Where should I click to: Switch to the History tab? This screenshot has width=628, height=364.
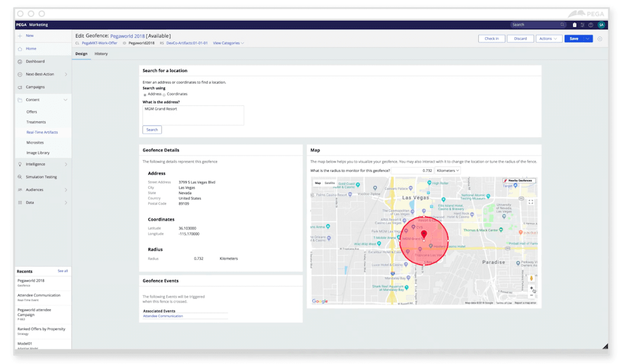pyautogui.click(x=101, y=53)
